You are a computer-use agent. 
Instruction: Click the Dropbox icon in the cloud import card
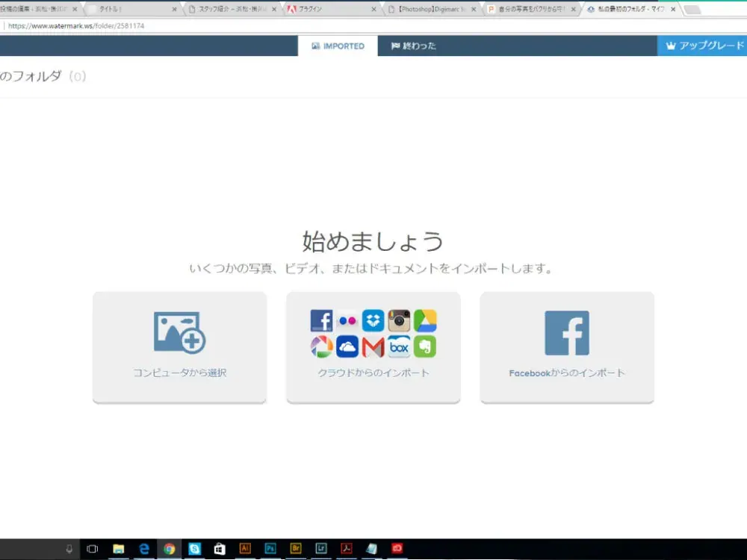pos(373,320)
